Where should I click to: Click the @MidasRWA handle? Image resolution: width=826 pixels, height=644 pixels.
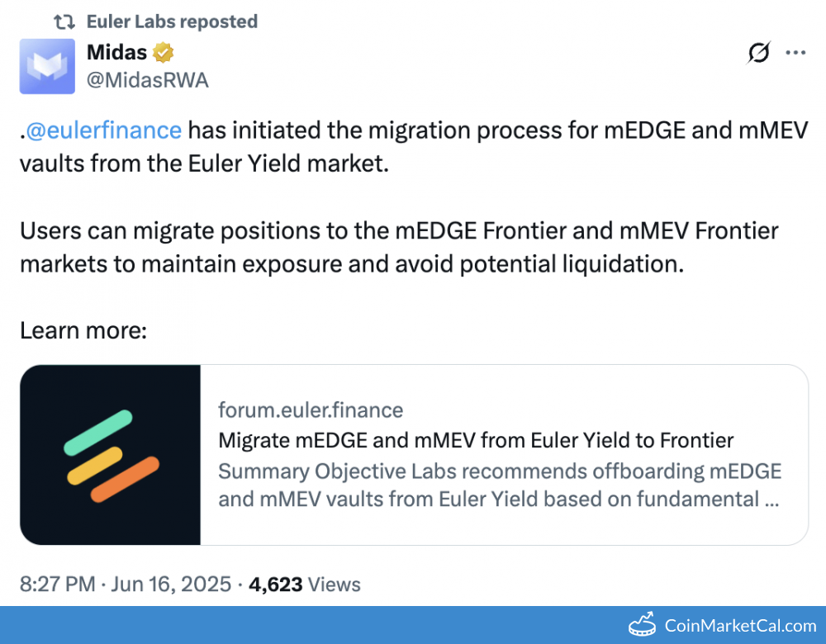(147, 80)
